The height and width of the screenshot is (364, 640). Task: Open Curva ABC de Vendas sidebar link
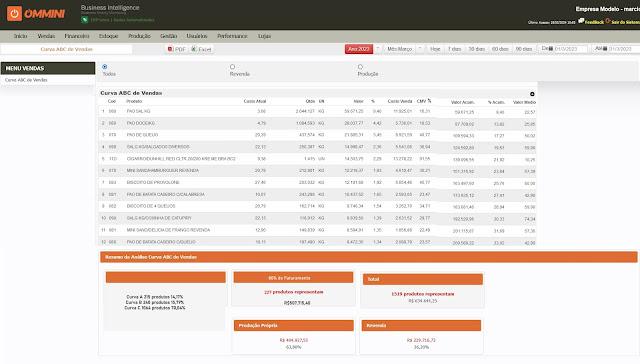(26, 80)
